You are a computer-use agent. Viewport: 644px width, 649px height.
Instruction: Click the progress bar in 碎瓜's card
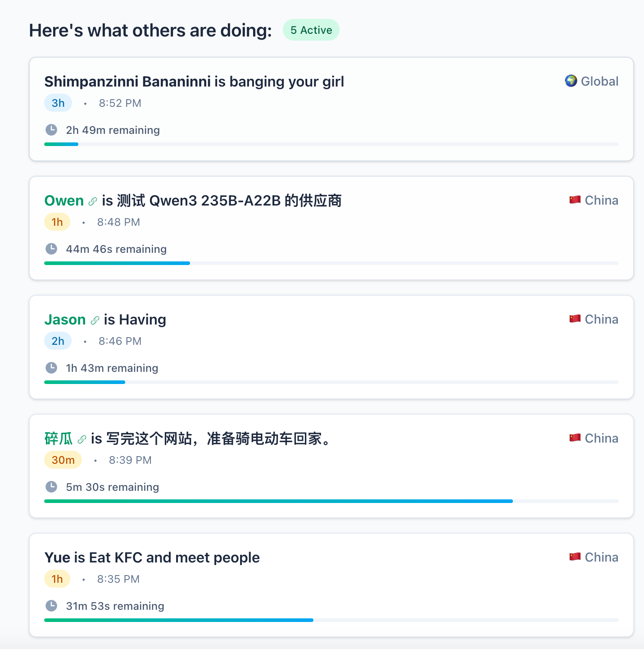point(331,501)
